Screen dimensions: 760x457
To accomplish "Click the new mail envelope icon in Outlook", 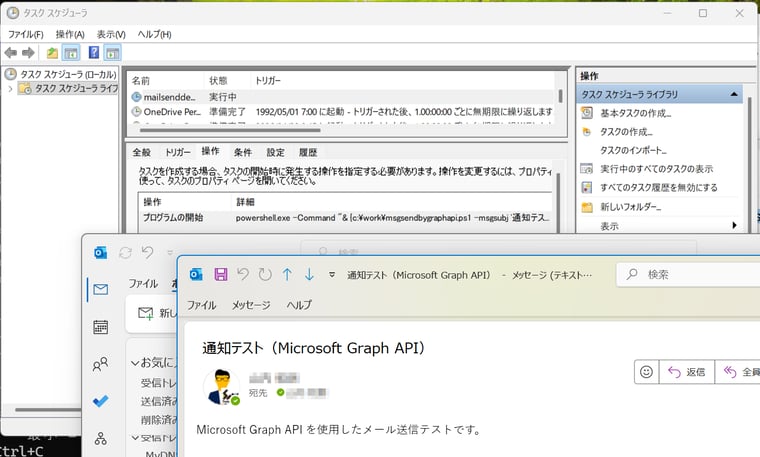I will tap(145, 313).
